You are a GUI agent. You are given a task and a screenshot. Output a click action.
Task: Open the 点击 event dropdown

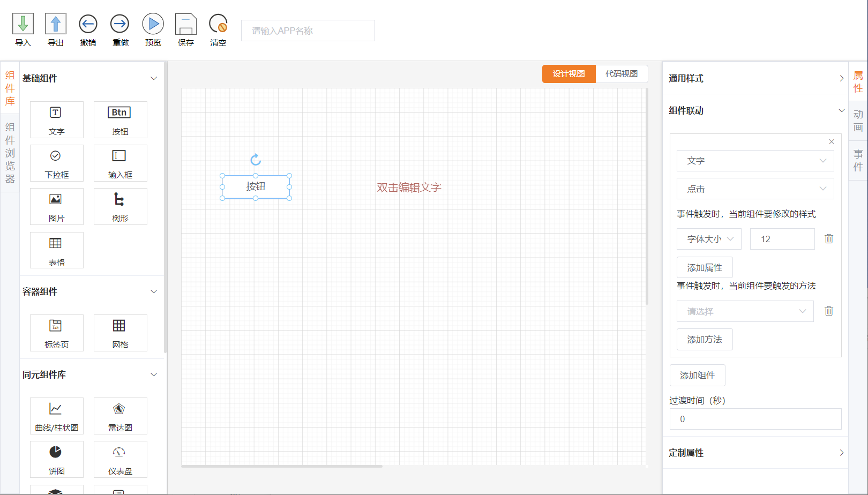(755, 189)
